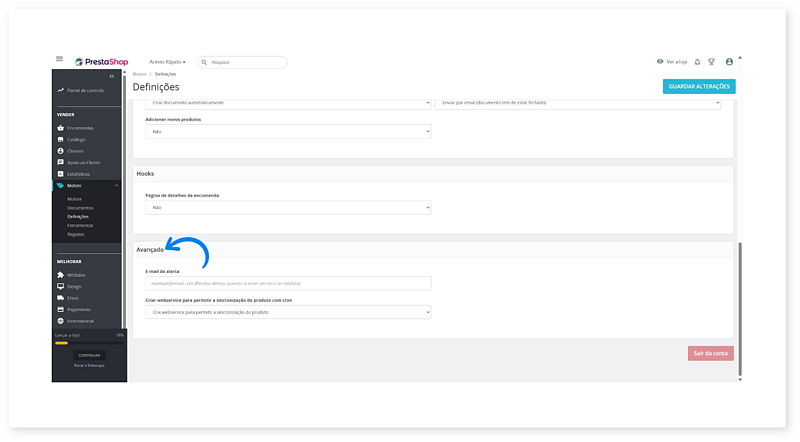The width and height of the screenshot is (800, 442).
Task: Open Módulos in the sidebar
Action: pyautogui.click(x=78, y=275)
